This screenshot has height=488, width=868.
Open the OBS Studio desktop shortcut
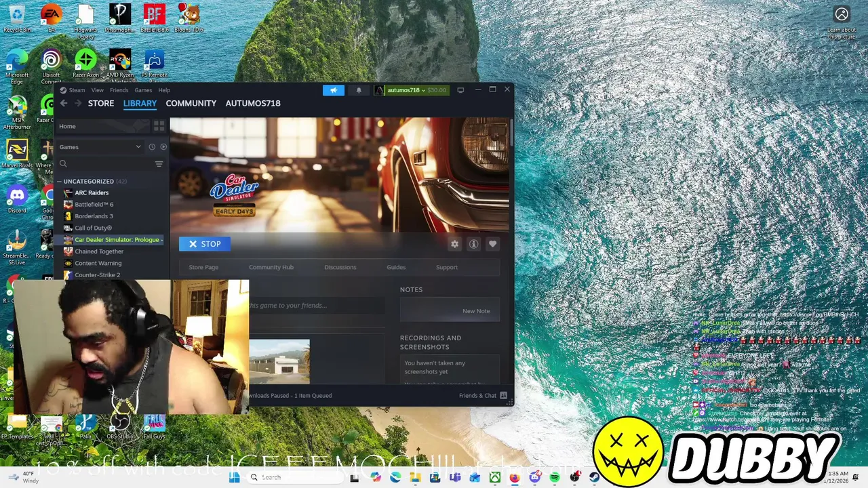coord(120,426)
